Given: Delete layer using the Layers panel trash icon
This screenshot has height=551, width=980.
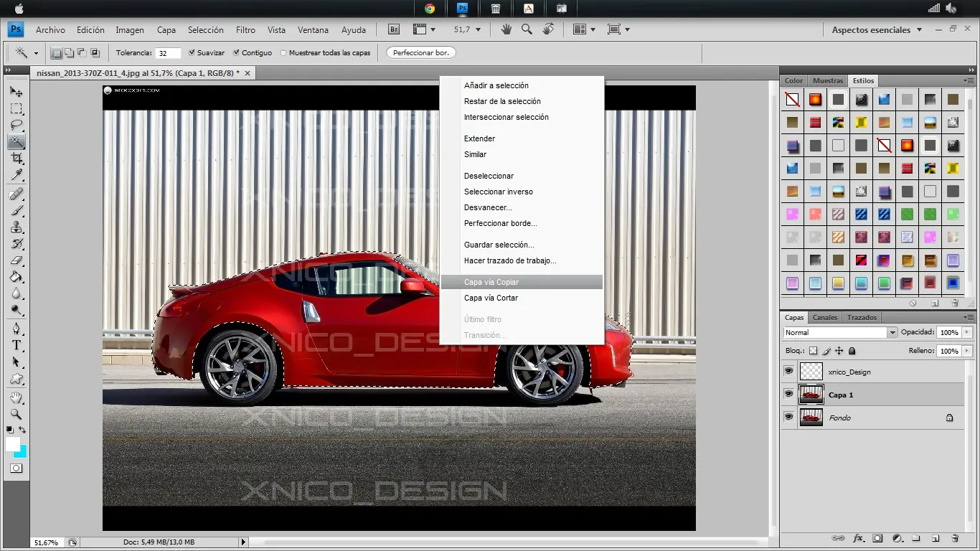Looking at the screenshot, I should pyautogui.click(x=955, y=538).
